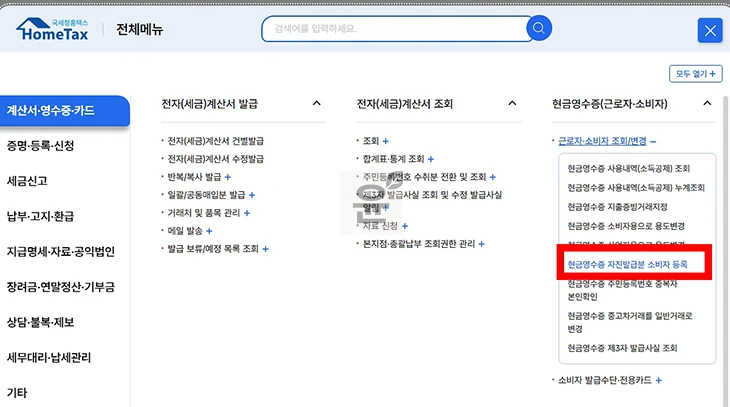Click 근로자·소비자 조회/변경 link
The image size is (730, 407).
click(602, 141)
